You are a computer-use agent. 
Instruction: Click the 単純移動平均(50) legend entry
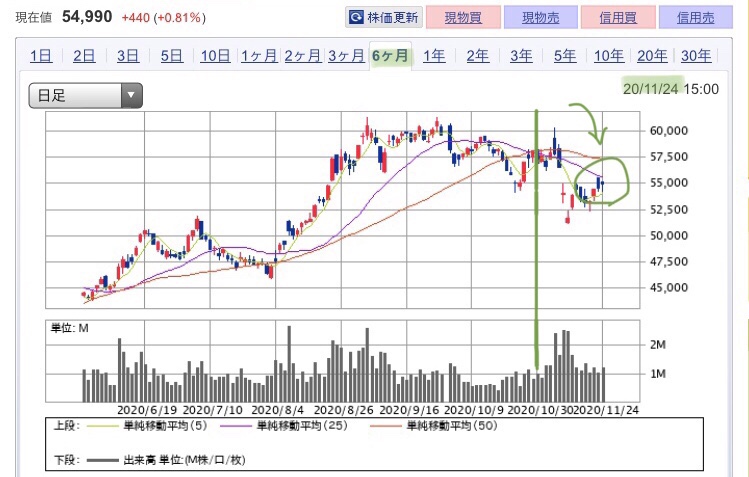pyautogui.click(x=452, y=425)
